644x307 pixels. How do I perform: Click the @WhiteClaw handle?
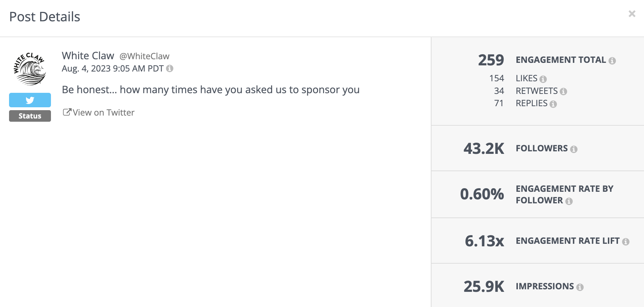144,56
